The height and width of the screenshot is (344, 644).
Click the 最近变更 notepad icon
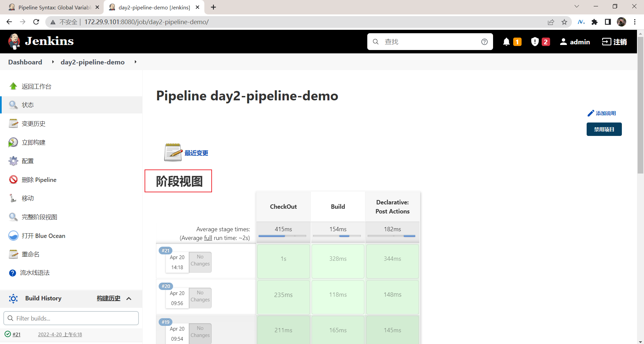[173, 152]
